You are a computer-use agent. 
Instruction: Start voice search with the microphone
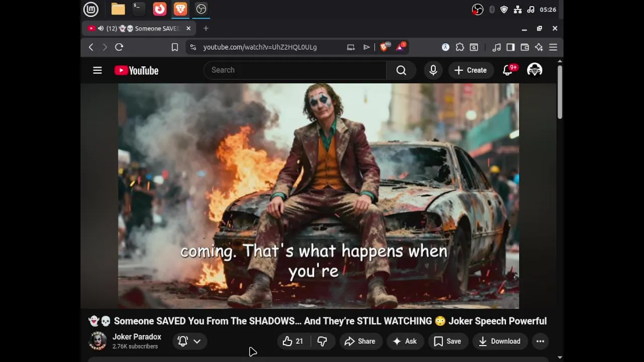[x=433, y=70]
